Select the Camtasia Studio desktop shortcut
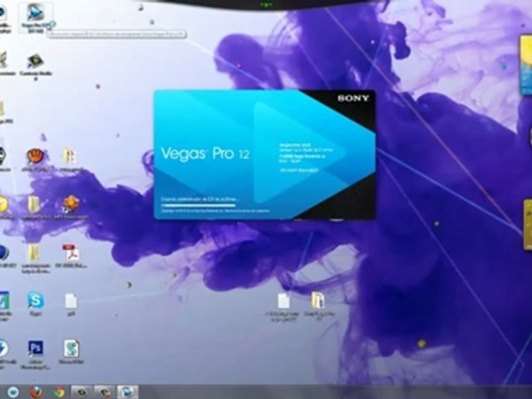Viewport: 532px width, 399px height. point(36,65)
